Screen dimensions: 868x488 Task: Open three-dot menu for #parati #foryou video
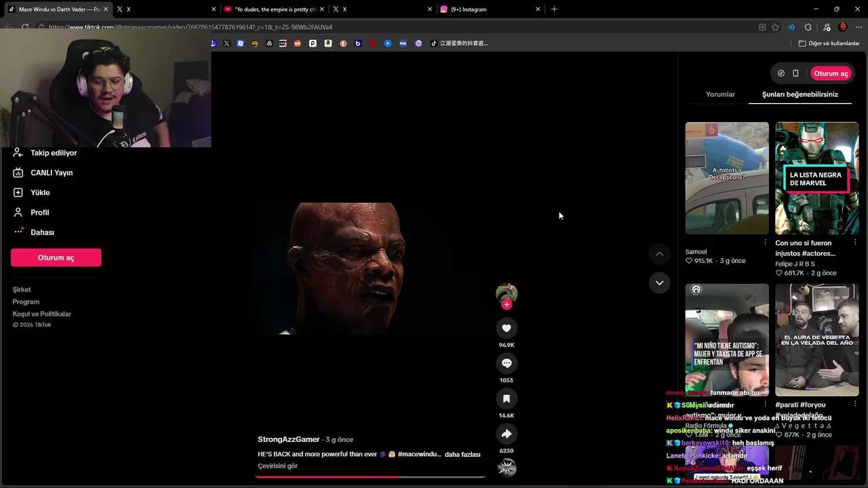854,405
